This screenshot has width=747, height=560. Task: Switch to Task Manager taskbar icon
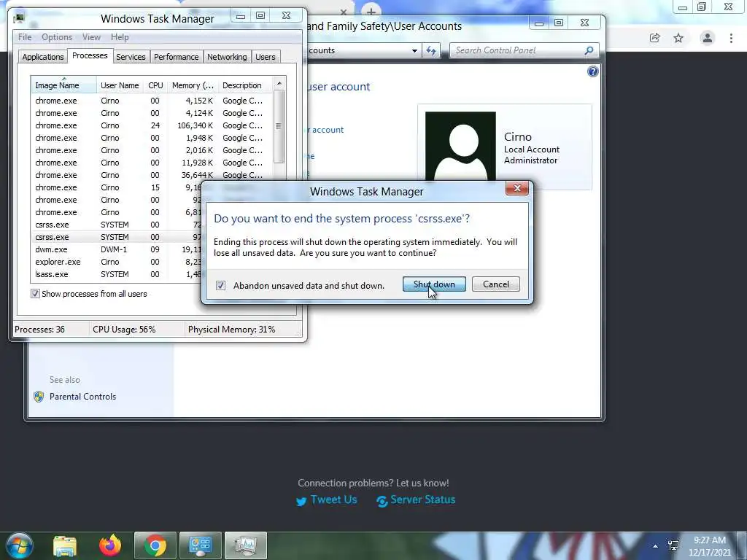point(245,545)
